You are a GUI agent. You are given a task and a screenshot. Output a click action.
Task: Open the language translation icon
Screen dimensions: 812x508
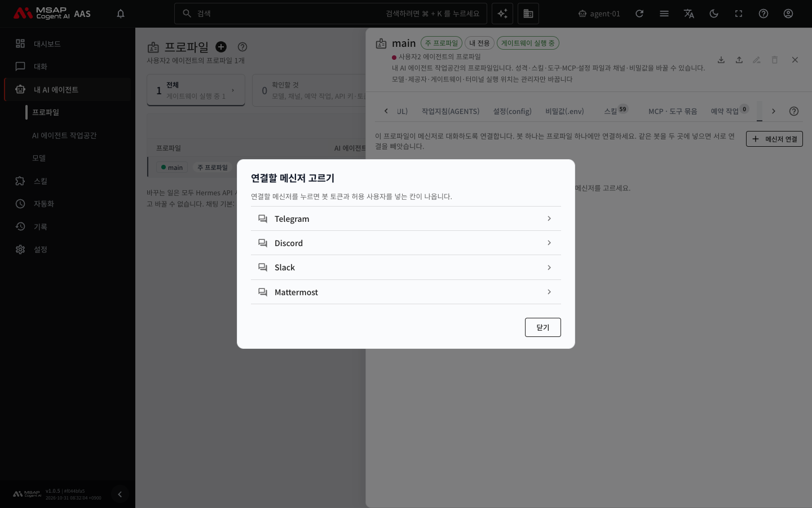[x=689, y=14]
